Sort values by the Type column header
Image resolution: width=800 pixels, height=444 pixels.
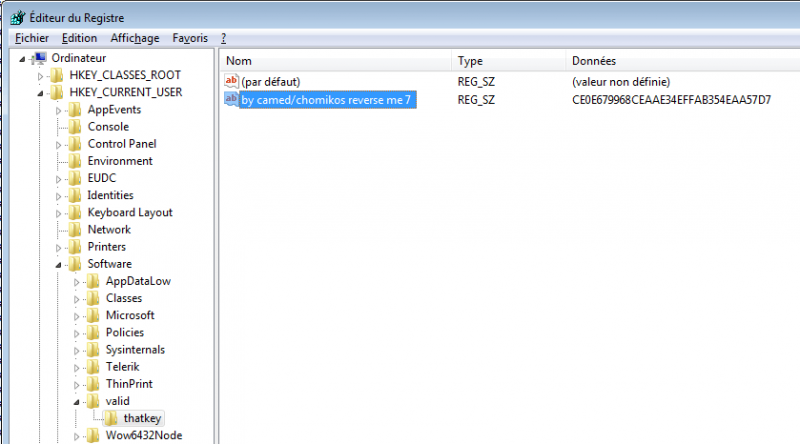point(509,61)
